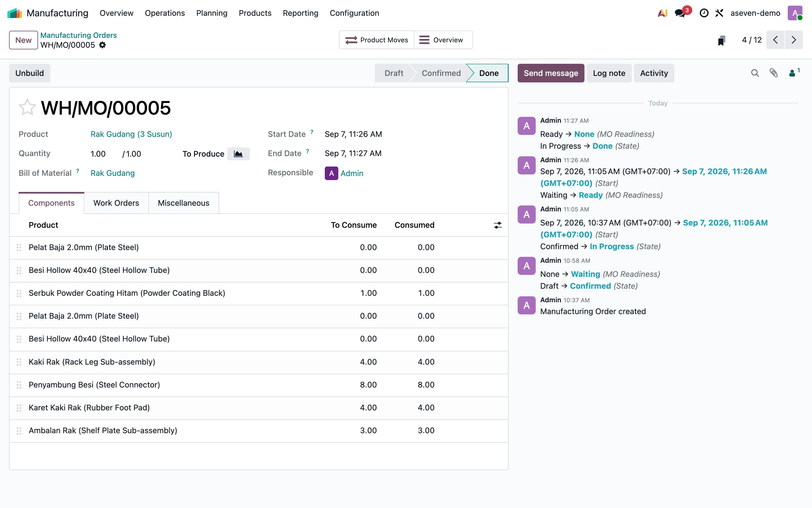Viewport: 812px width, 508px height.
Task: Go to the next record arrow
Action: (x=794, y=40)
